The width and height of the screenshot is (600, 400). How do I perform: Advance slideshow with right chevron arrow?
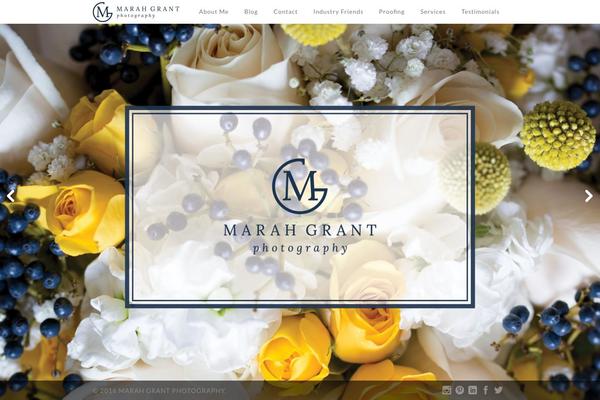[589, 196]
